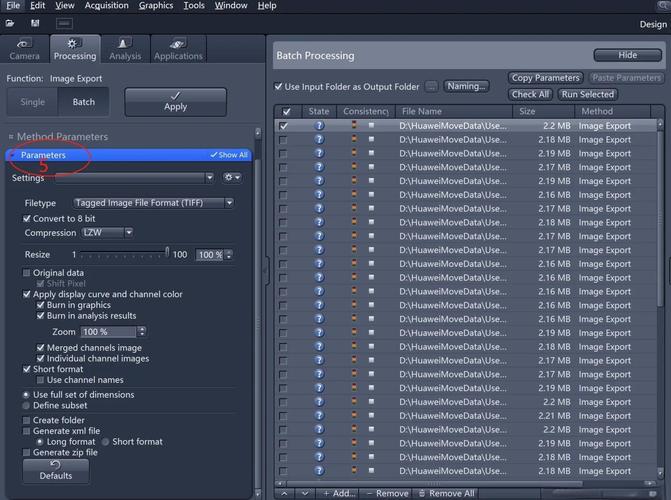Open the Analysis tab icon
The height and width of the screenshot is (500, 671).
click(x=124, y=44)
